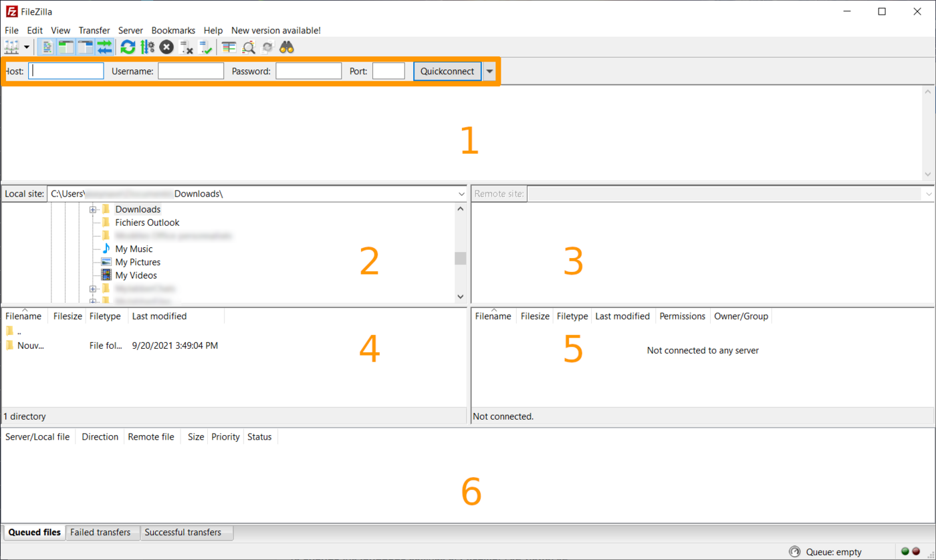Reconnect to the last used server
Image resolution: width=936 pixels, height=560 pixels.
(205, 47)
